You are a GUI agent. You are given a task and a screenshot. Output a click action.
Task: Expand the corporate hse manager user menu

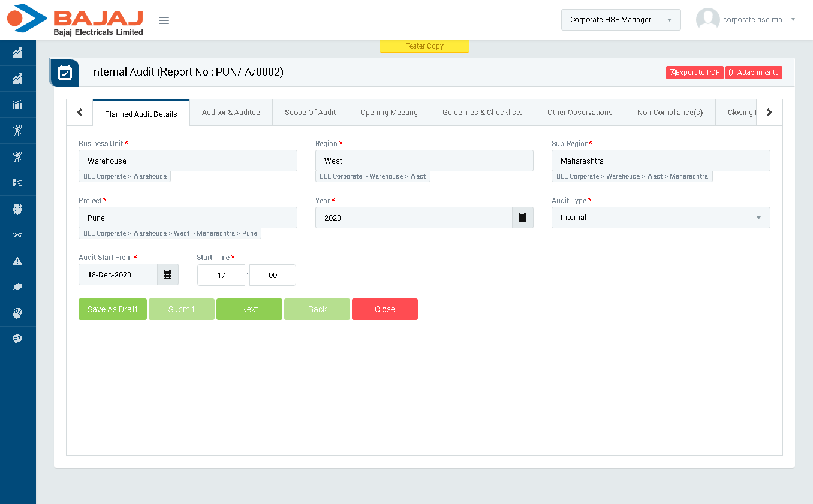[746, 20]
